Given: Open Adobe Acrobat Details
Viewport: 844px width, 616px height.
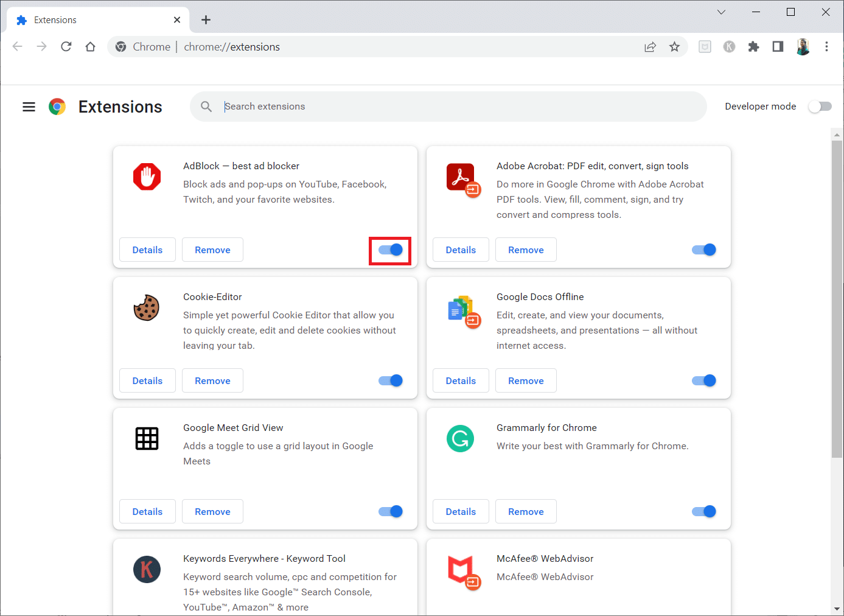Looking at the screenshot, I should pos(461,250).
